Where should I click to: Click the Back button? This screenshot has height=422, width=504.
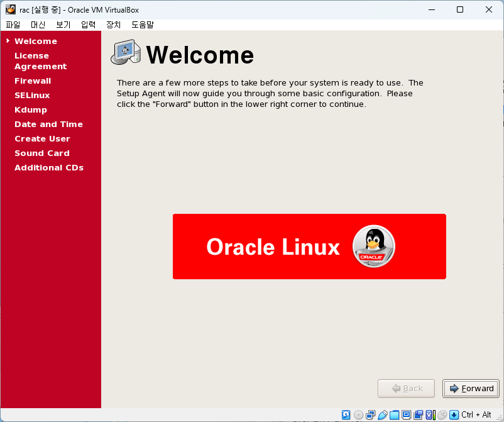tap(407, 389)
